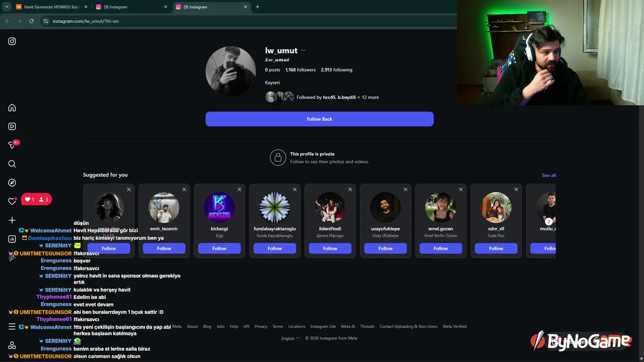644x362 pixels.
Task: Click the Follow Back button
Action: 319,119
